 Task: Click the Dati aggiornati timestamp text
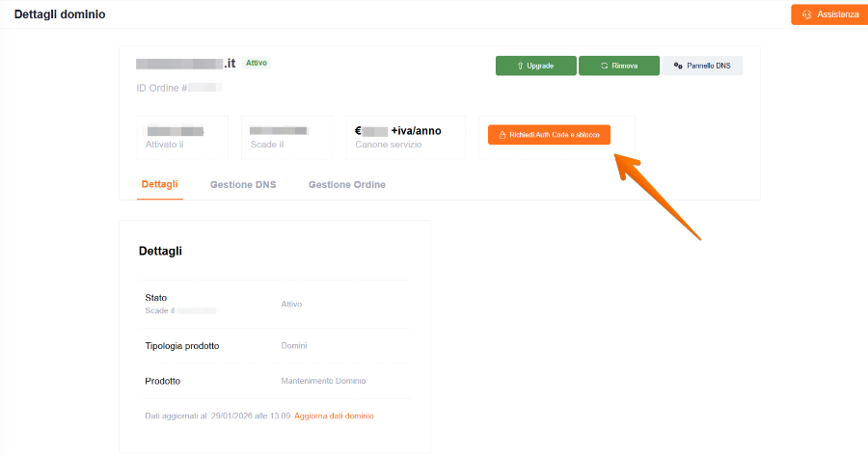click(217, 416)
